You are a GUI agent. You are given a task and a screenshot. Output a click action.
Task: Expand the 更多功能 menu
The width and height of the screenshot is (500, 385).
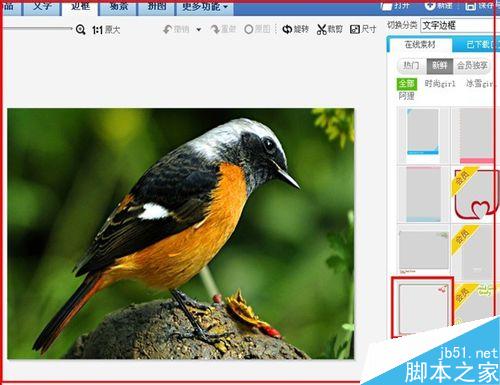click(x=204, y=7)
